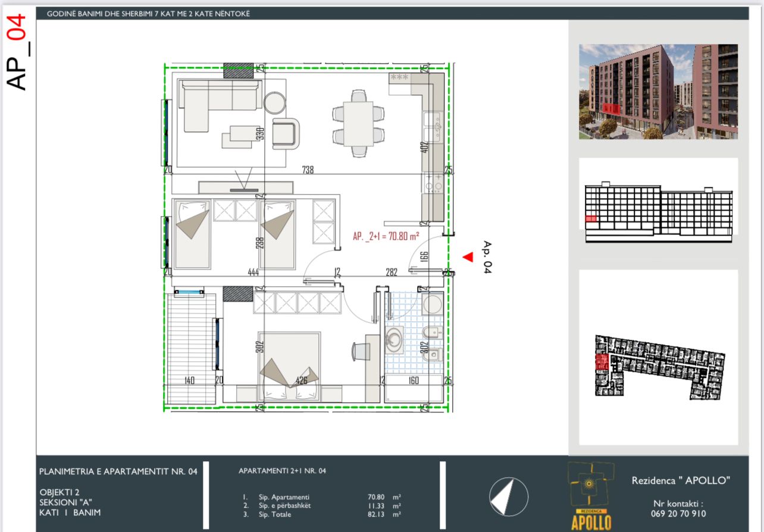Click the bathroom washbasin symbol
This screenshot has height=532, width=764.
click(x=394, y=340)
